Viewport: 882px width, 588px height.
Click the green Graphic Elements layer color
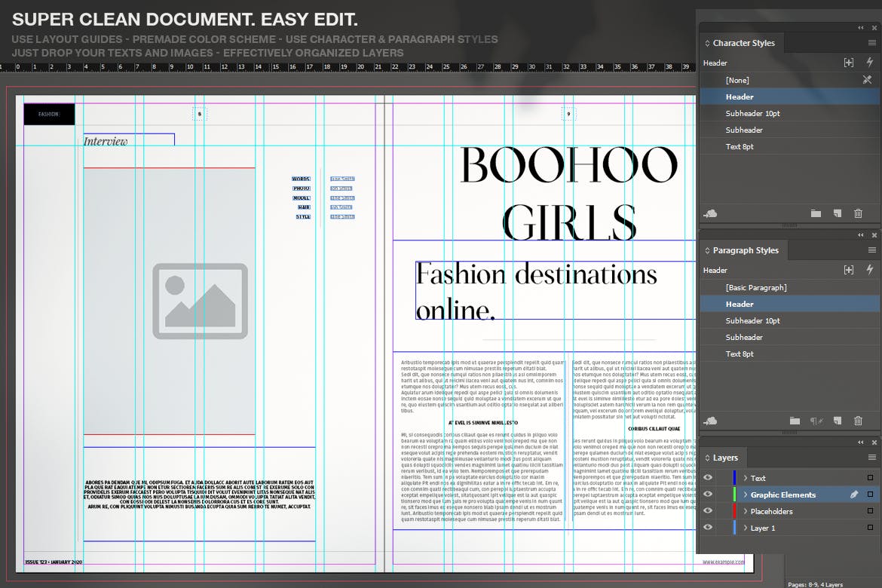[x=734, y=495]
